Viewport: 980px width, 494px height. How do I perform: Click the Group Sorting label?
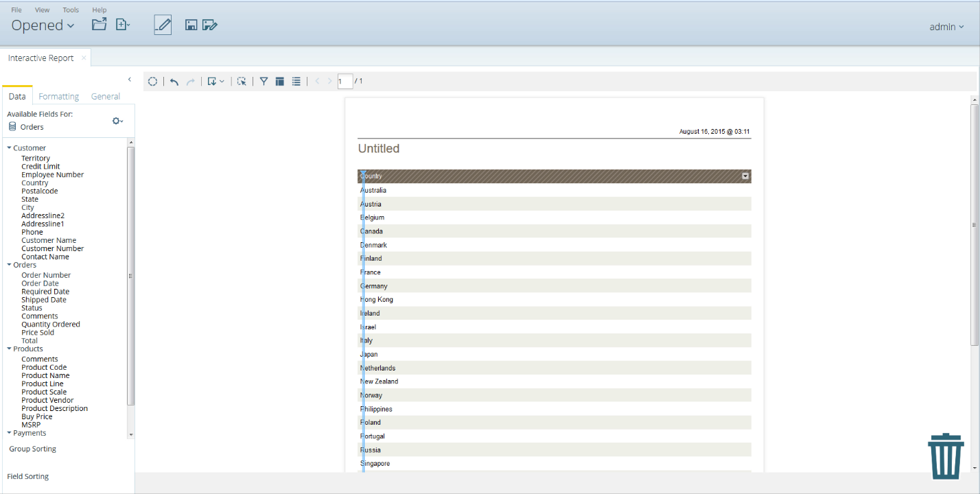[33, 449]
